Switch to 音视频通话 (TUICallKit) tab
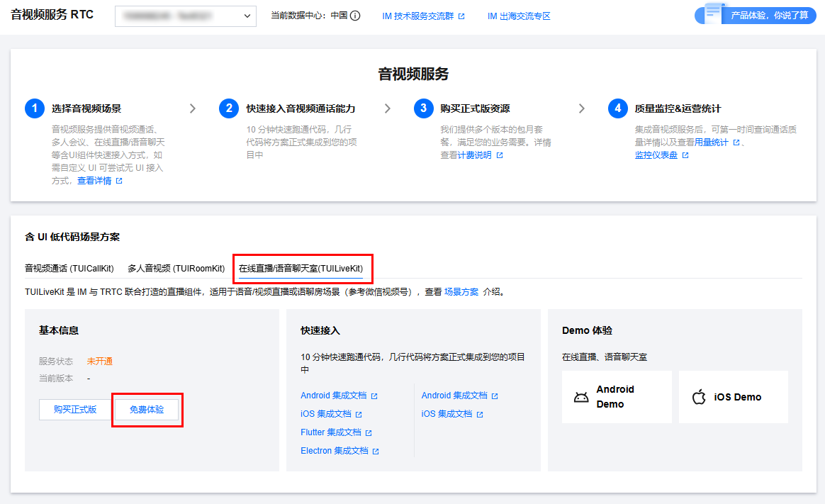Image resolution: width=825 pixels, height=504 pixels. click(69, 269)
